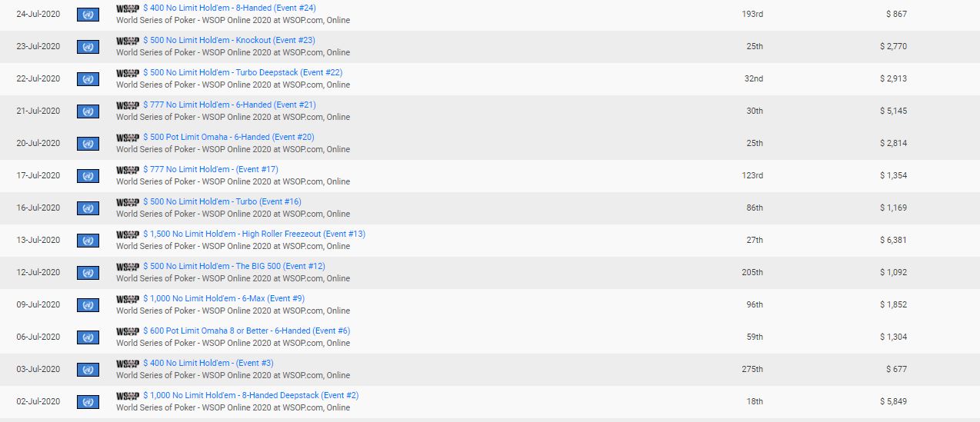This screenshot has width=980, height=422.
Task: Click the 193rd place finish
Action: (752, 14)
